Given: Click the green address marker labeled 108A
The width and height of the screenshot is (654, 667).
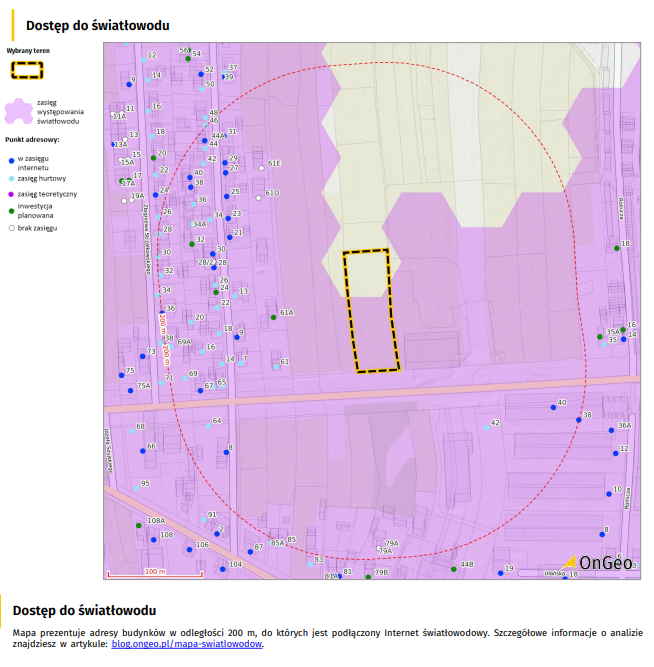Looking at the screenshot, I should point(138,525).
